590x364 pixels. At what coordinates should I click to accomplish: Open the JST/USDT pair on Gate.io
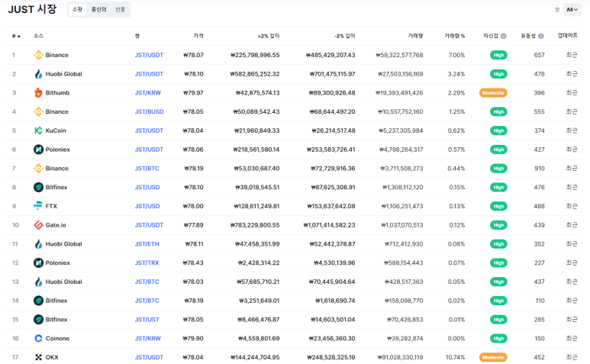149,225
